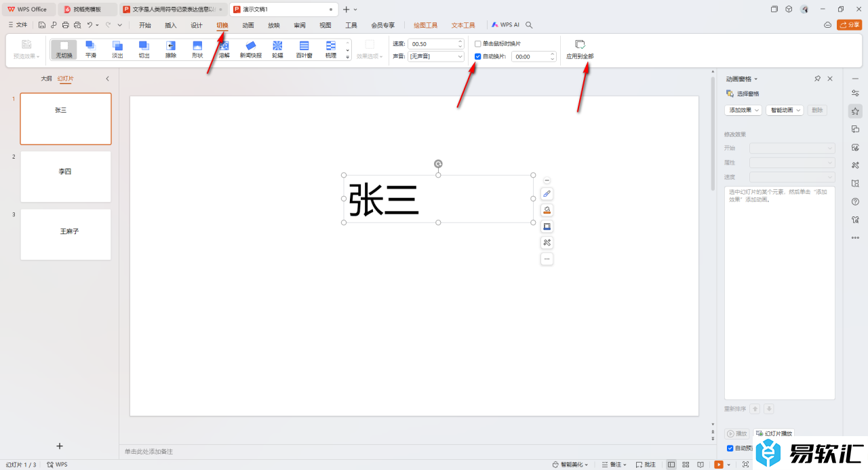This screenshot has width=868, height=470.
Task: Select the 溶解 transition effect
Action: click(224, 50)
